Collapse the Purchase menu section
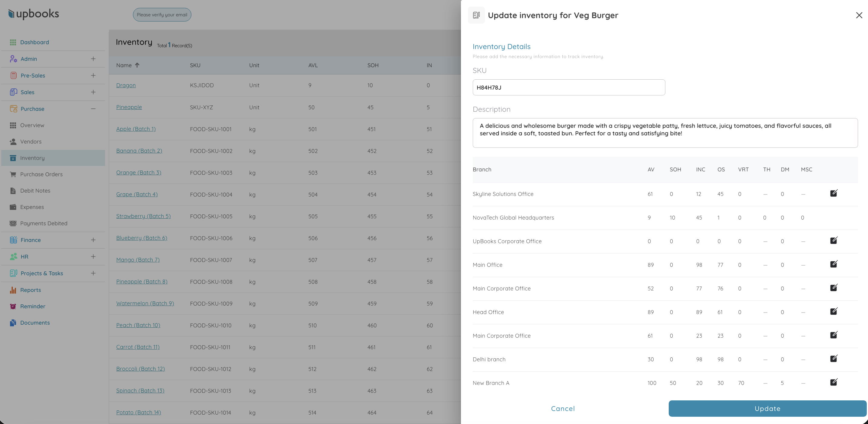 tap(93, 108)
